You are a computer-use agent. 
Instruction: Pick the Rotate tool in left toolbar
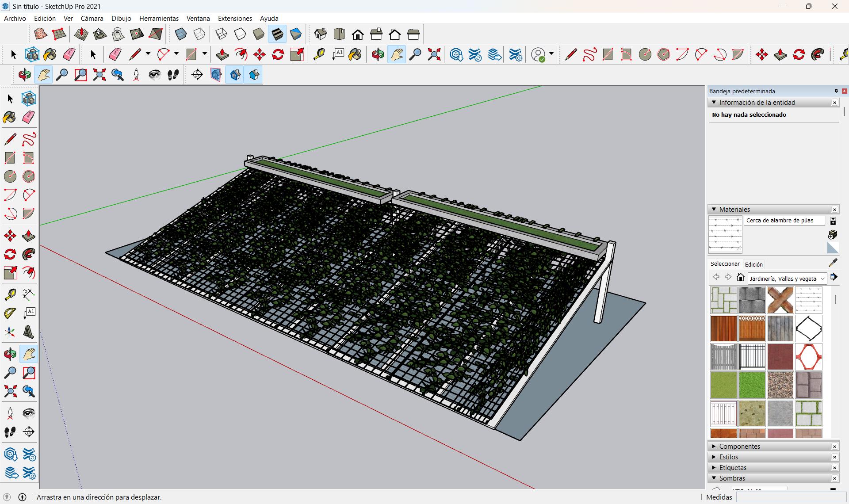10,254
